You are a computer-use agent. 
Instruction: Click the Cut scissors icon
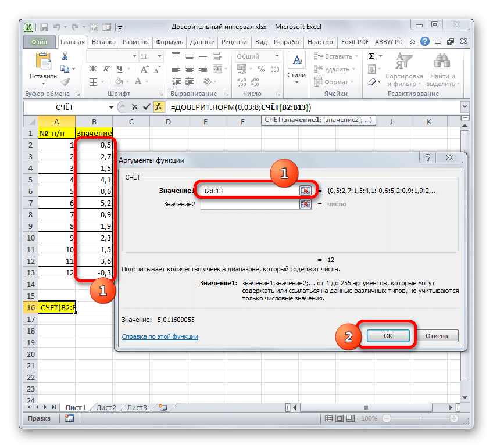click(x=65, y=56)
